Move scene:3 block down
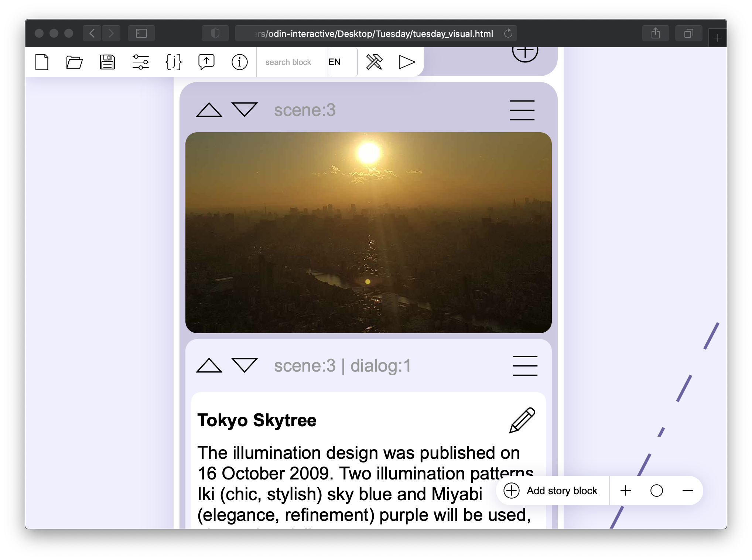This screenshot has width=752, height=560. (245, 110)
